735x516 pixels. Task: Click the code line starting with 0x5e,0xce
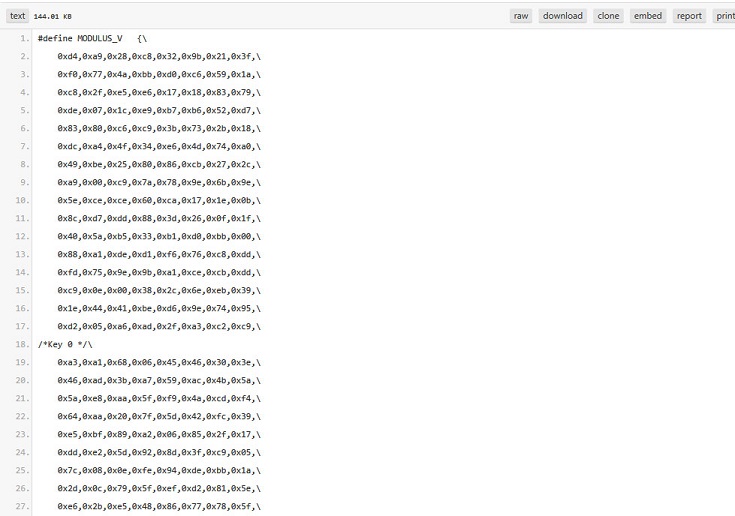pyautogui.click(x=159, y=201)
